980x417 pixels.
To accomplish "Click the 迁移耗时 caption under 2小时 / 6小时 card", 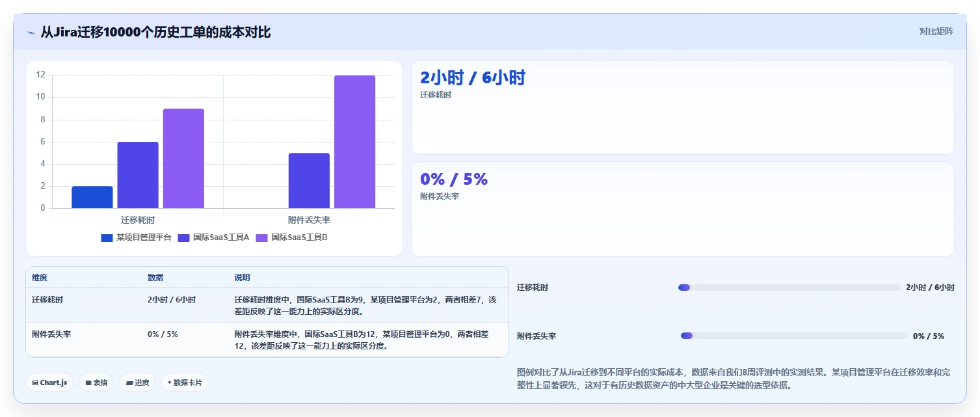I will click(x=436, y=95).
